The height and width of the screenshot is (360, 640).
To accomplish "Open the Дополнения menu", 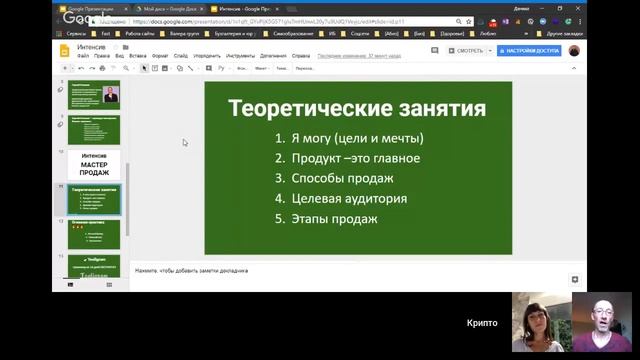I will (x=273, y=56).
